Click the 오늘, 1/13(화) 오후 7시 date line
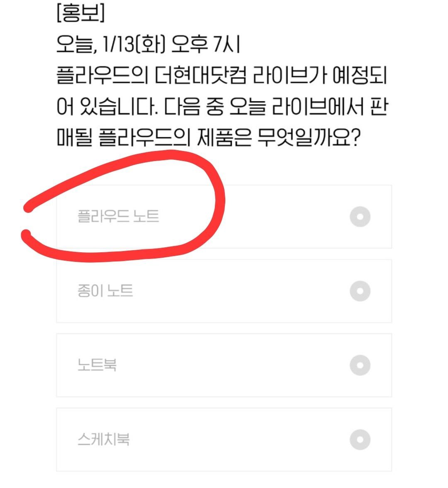Image resolution: width=448 pixels, height=488 pixels. click(x=149, y=44)
